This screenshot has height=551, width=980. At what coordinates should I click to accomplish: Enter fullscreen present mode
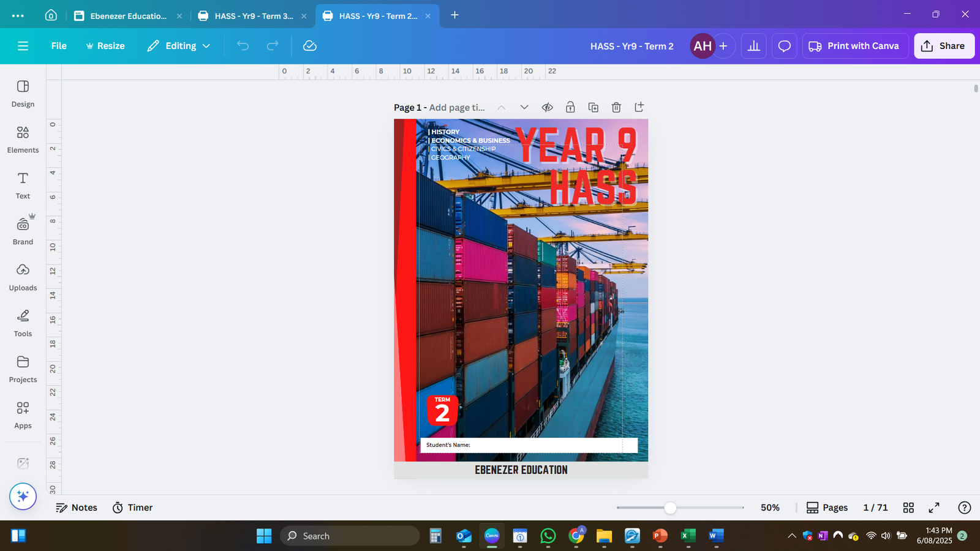934,508
